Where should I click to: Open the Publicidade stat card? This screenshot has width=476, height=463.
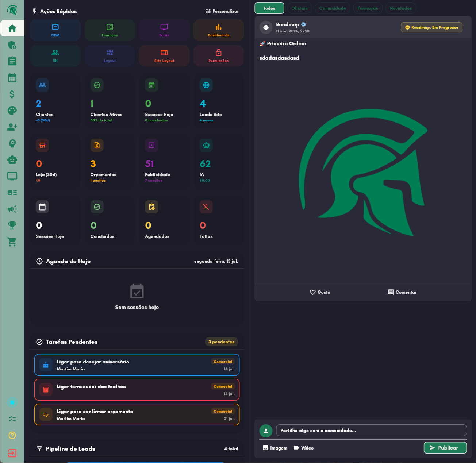click(x=164, y=161)
